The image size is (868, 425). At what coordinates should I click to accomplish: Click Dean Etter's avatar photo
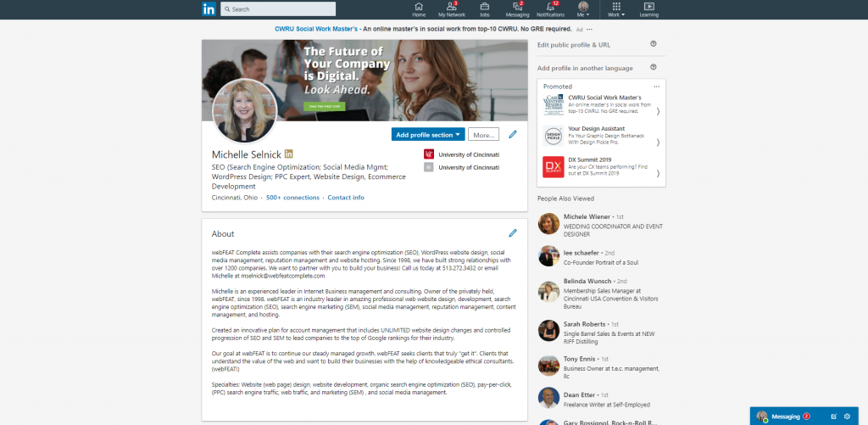point(548,398)
